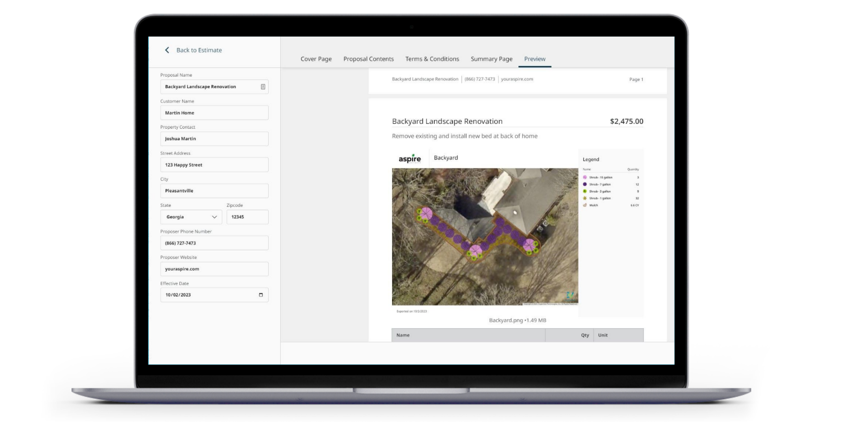Screen dimensions: 868x434
Task: Click the green Shrub 3 gallon legend icon
Action: tap(585, 191)
